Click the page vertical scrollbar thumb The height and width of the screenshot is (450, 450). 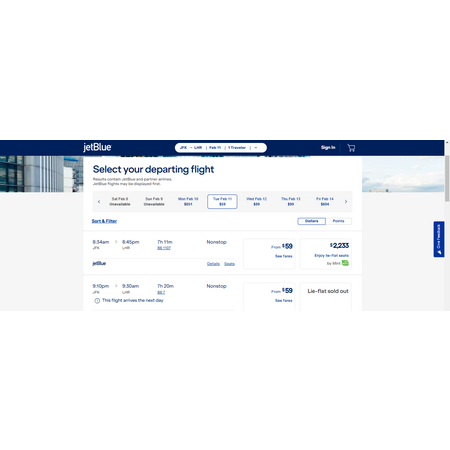coord(447,178)
